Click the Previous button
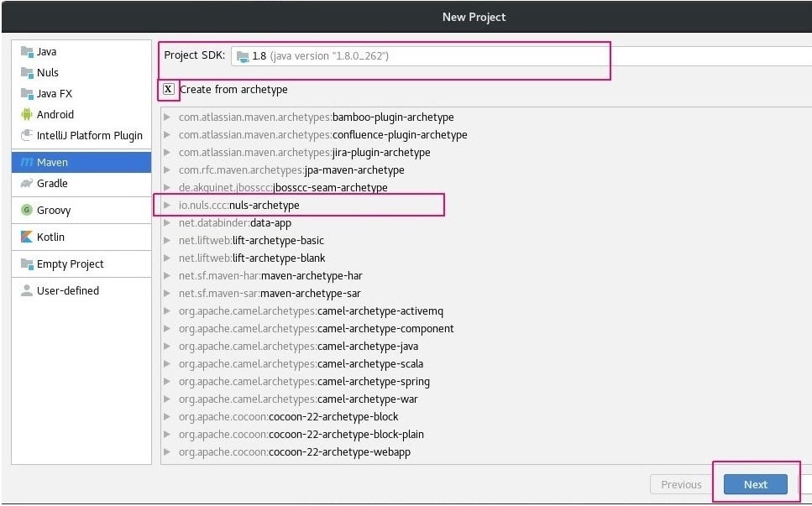Viewport: 812px width, 506px height. tap(681, 485)
